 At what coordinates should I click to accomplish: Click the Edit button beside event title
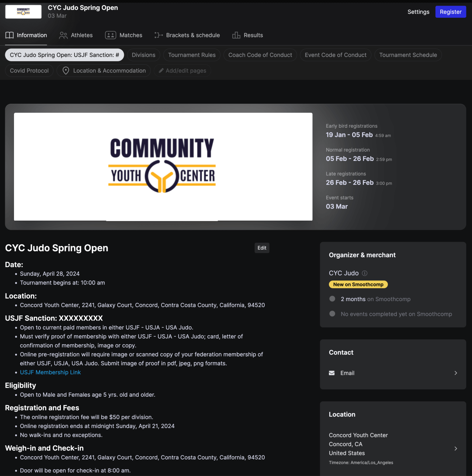(262, 248)
